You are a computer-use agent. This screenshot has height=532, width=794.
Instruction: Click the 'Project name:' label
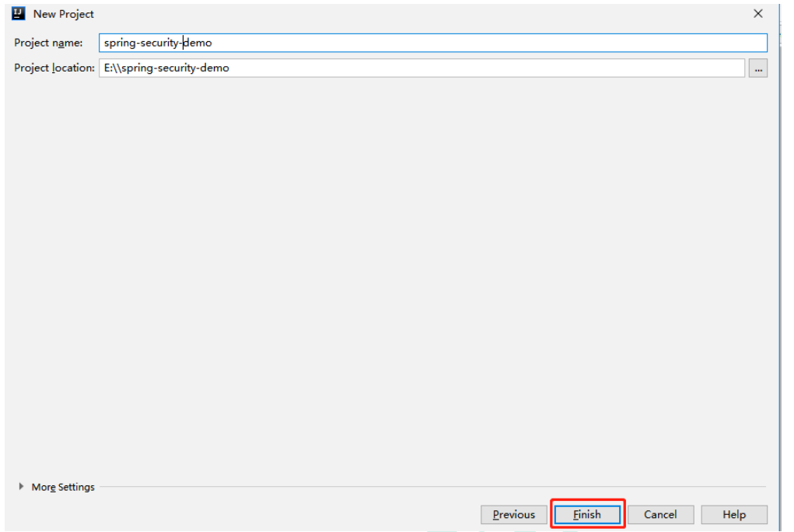(48, 43)
